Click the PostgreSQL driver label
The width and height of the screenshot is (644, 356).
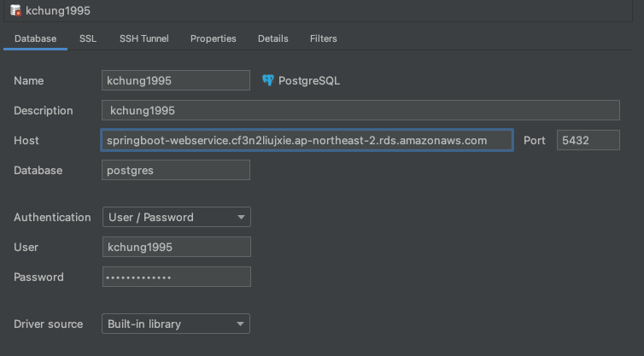pos(309,80)
